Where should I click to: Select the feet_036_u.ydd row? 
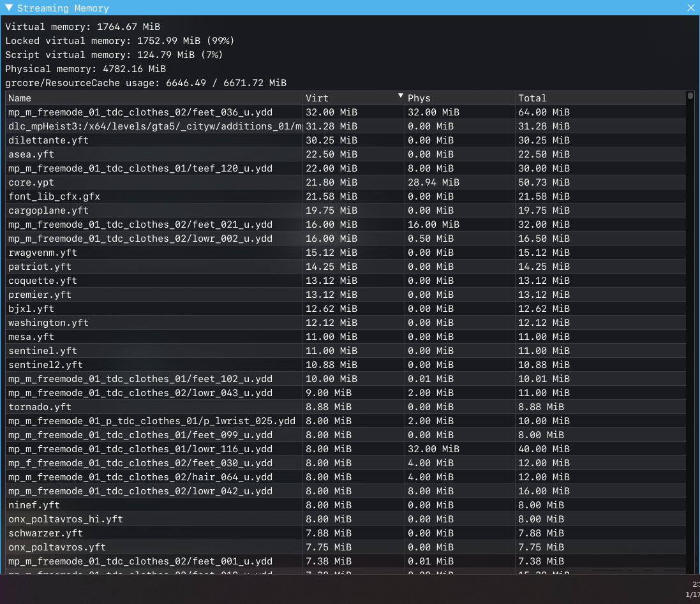click(x=346, y=112)
